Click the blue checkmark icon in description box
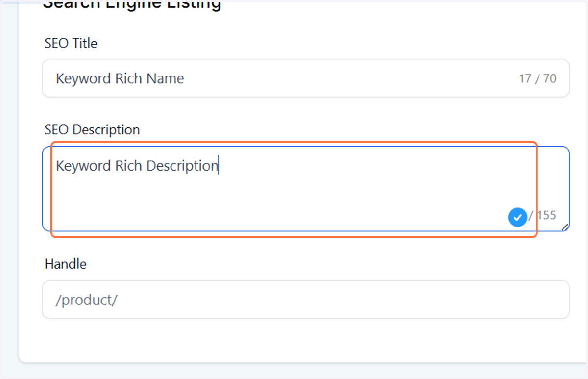Image resolution: width=588 pixels, height=379 pixels. (x=517, y=217)
